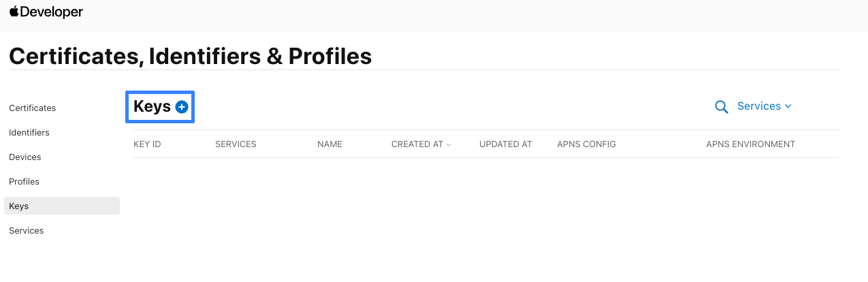This screenshot has height=282, width=868.
Task: Open search with the magnifier icon
Action: click(x=722, y=107)
